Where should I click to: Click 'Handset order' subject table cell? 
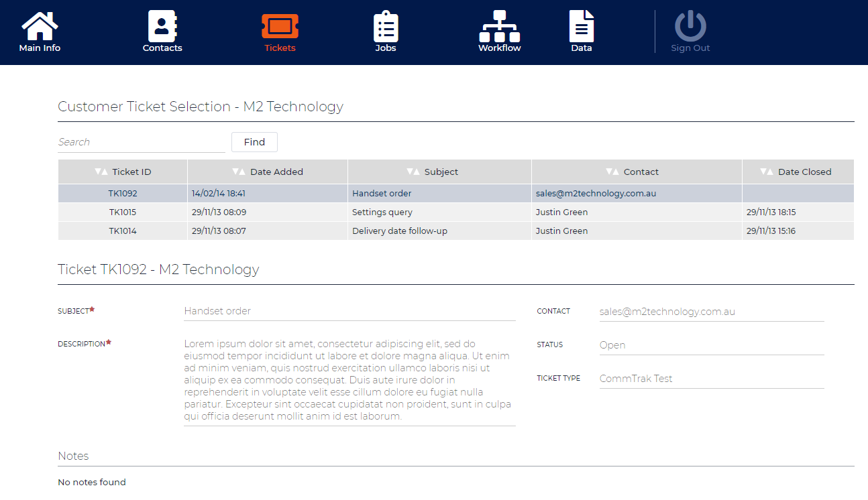point(439,193)
